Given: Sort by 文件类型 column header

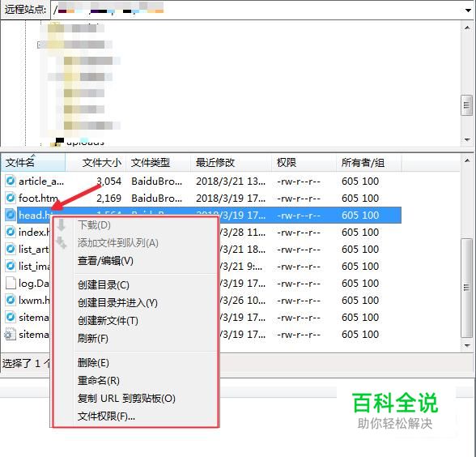Looking at the screenshot, I should coord(158,163).
